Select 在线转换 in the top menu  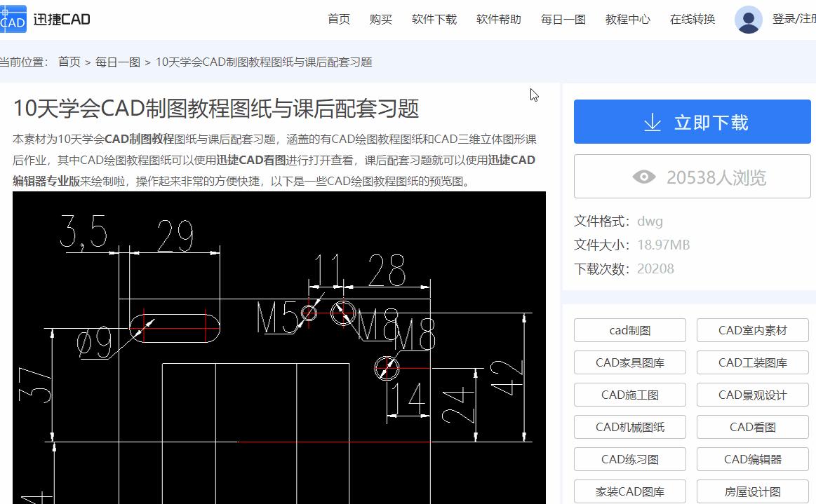pos(692,19)
